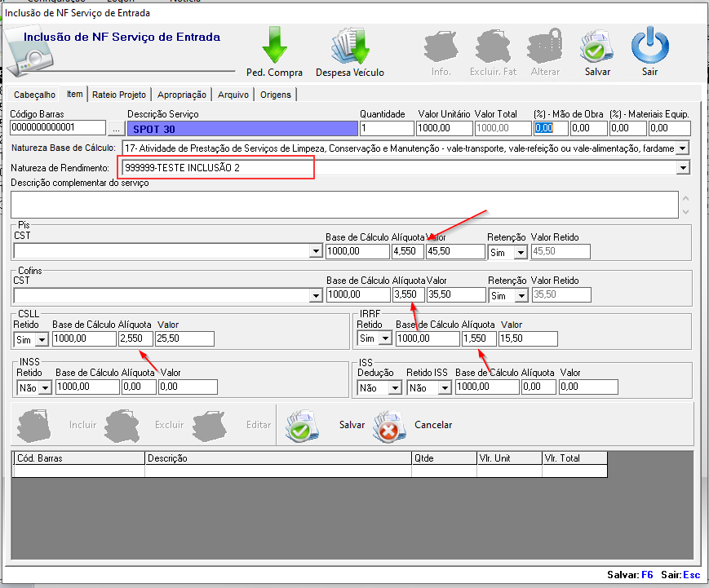Click the greyed-out Info. toolbar icon
The image size is (709, 588).
pyautogui.click(x=441, y=46)
